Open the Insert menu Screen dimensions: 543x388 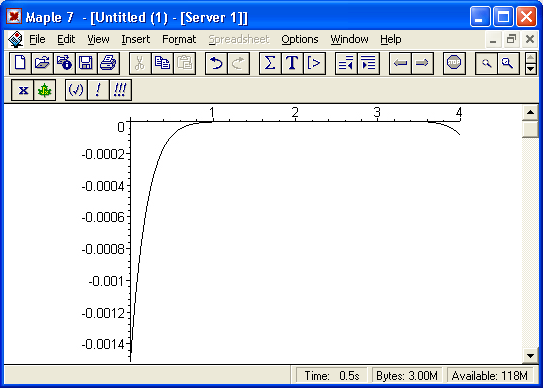pos(136,39)
